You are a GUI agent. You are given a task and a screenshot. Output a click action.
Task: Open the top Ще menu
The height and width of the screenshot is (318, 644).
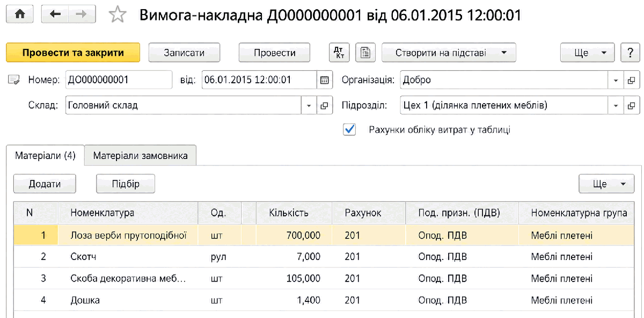pos(587,53)
